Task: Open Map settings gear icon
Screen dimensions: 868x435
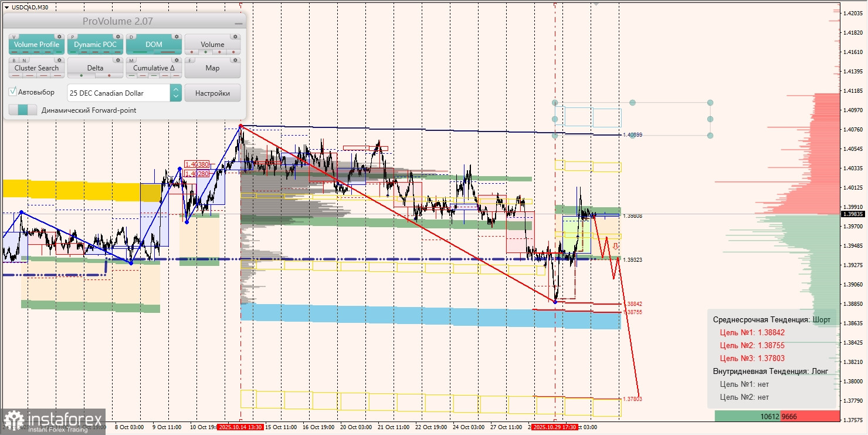Action: click(235, 60)
